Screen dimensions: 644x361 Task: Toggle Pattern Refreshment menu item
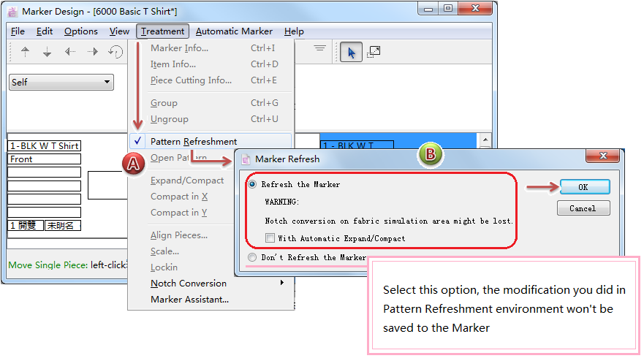pos(194,142)
